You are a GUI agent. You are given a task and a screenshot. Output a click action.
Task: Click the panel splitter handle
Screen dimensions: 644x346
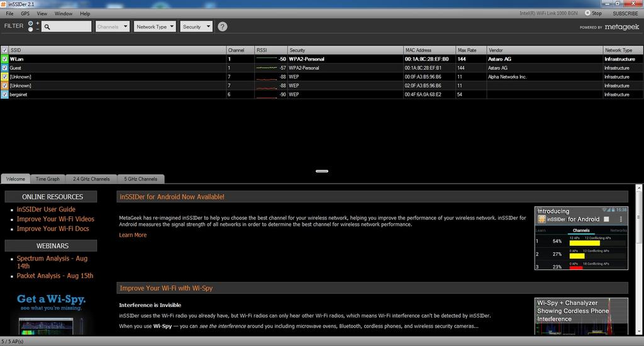pyautogui.click(x=322, y=171)
